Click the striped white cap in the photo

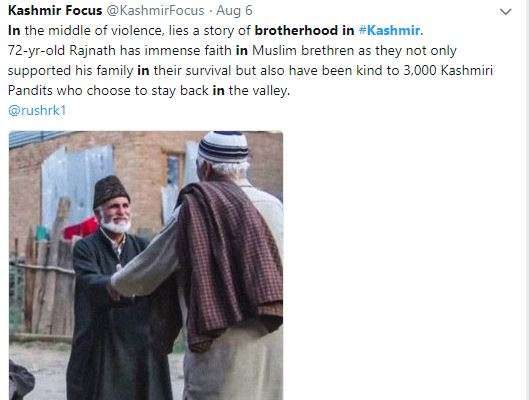[x=223, y=146]
